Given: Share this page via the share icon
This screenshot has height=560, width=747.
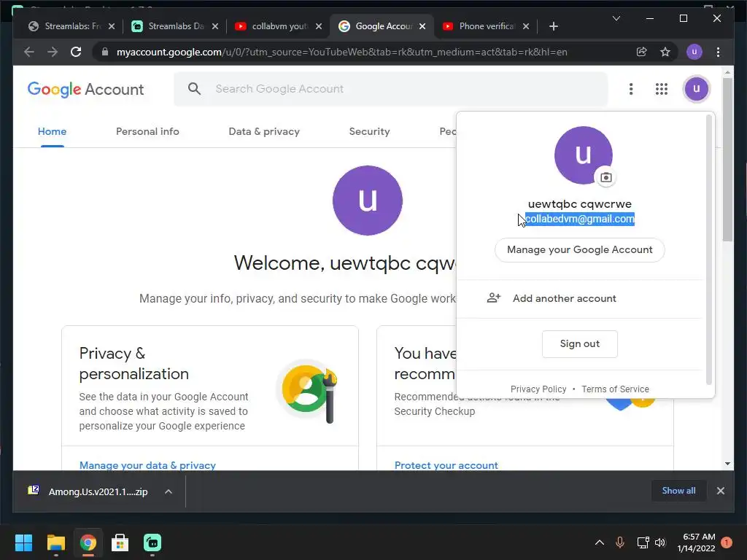Looking at the screenshot, I should pos(642,52).
